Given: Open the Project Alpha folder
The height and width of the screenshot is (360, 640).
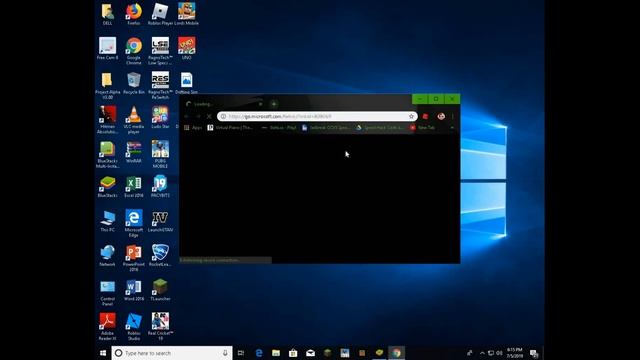Looking at the screenshot, I should 107,86.
